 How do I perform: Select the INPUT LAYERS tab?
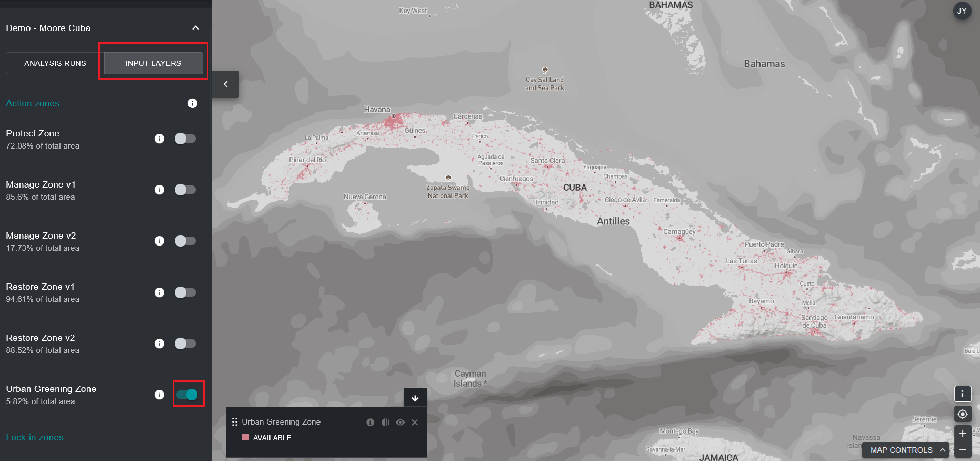(153, 63)
